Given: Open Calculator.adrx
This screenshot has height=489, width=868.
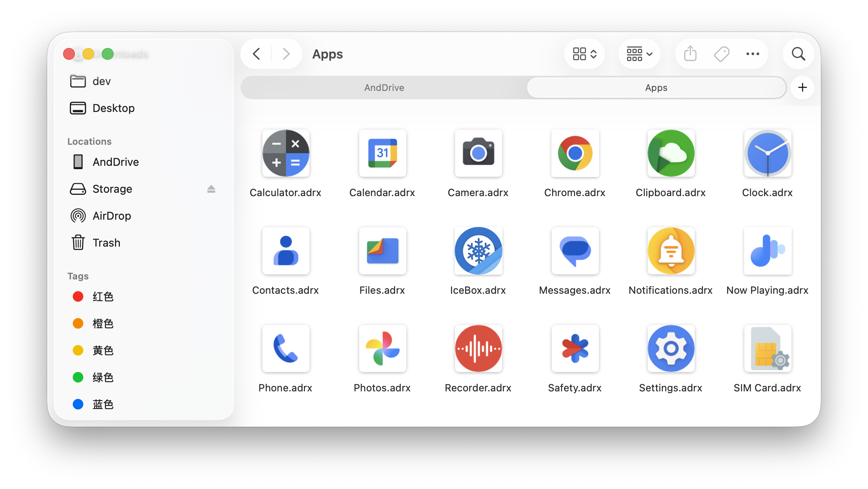Looking at the screenshot, I should pyautogui.click(x=286, y=153).
